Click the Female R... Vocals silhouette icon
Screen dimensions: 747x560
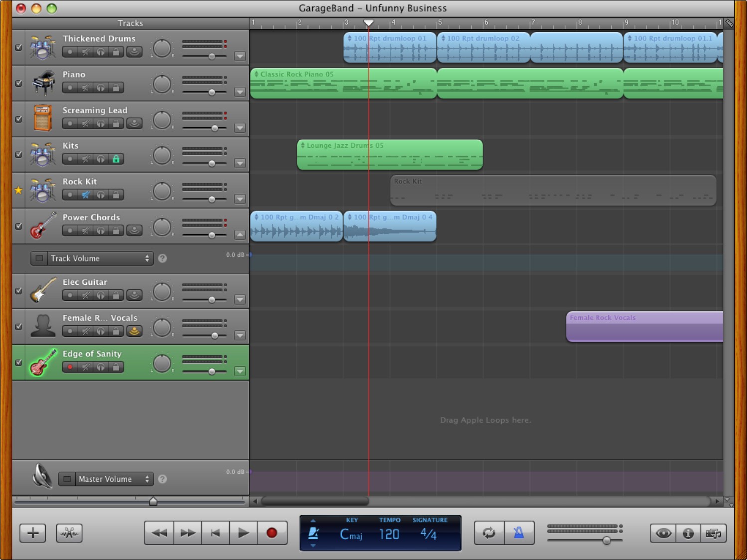click(43, 326)
